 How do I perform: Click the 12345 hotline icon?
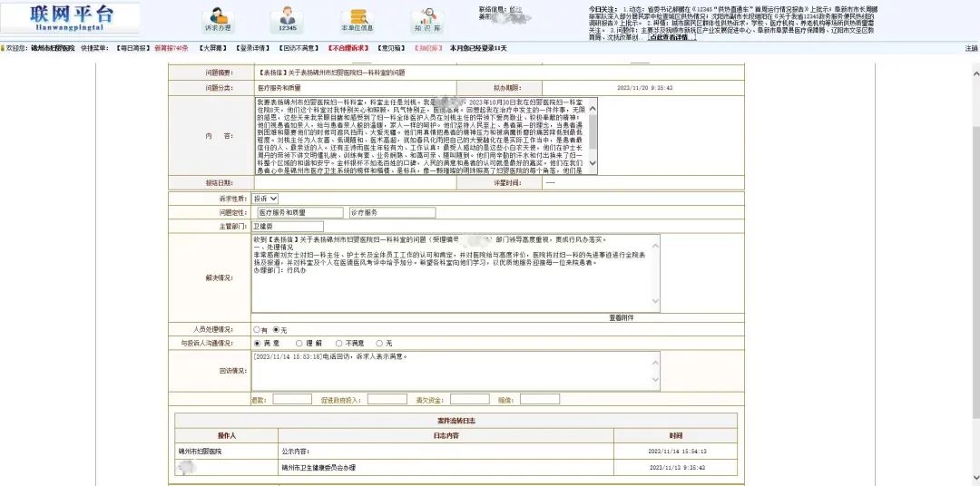[288, 19]
